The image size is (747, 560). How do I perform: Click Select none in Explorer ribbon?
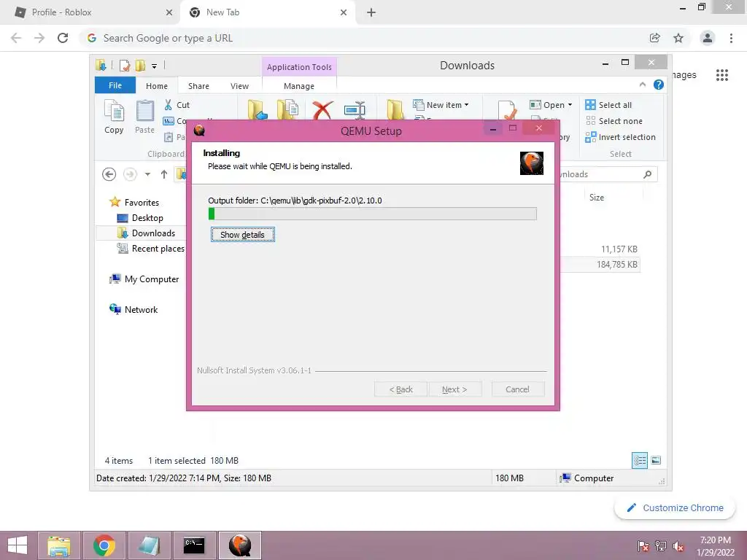614,121
